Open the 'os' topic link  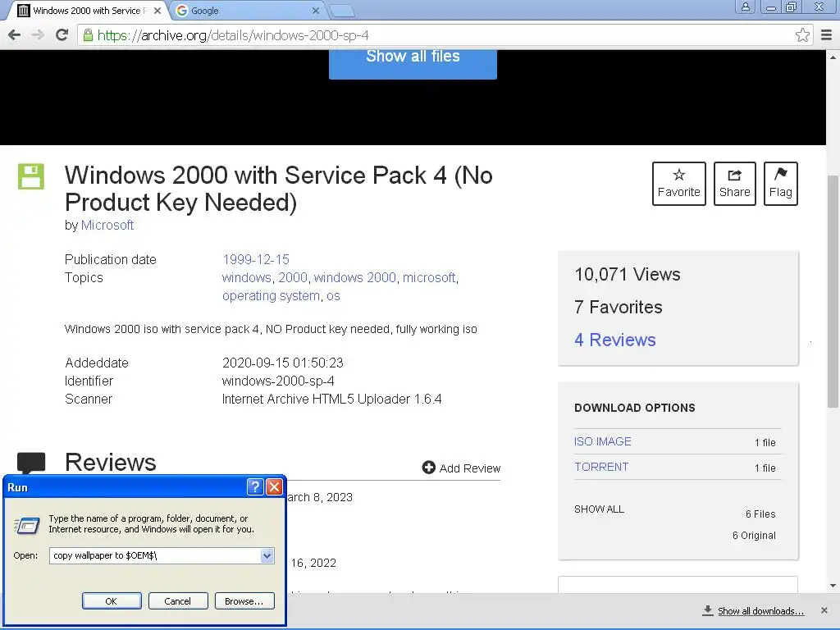pyautogui.click(x=333, y=296)
